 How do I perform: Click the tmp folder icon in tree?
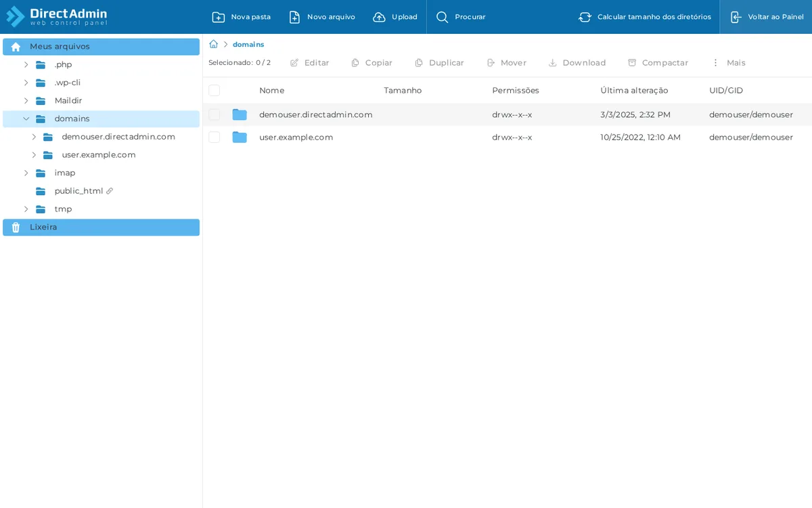(41, 209)
